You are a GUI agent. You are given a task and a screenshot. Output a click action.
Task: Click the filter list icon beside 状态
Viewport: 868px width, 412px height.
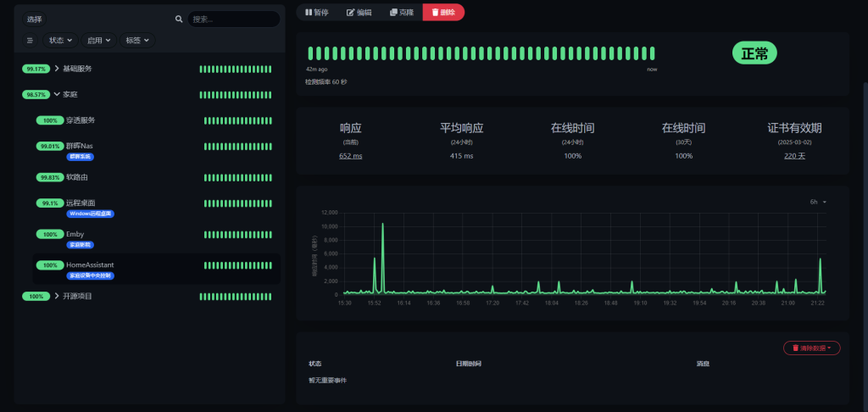30,40
